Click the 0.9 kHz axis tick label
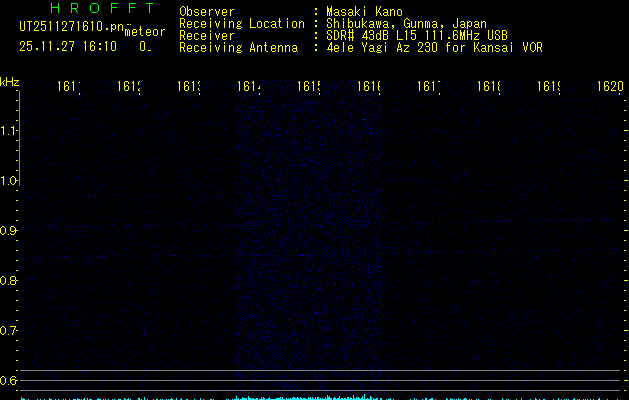 pyautogui.click(x=8, y=231)
